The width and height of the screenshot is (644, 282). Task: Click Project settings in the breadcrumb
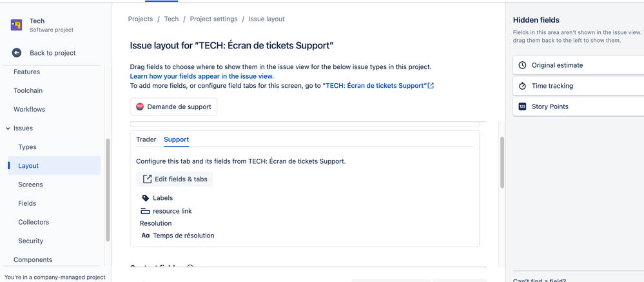click(x=213, y=19)
